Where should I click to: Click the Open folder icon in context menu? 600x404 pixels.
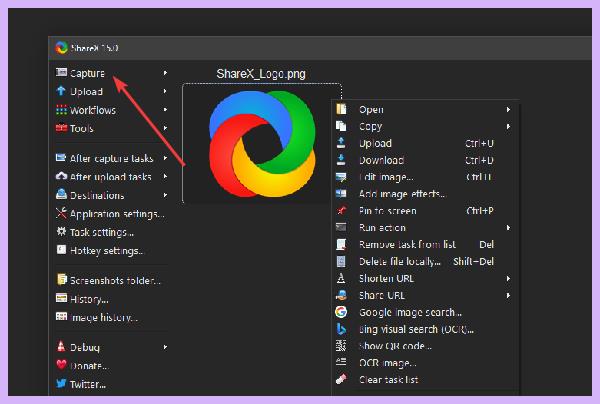[341, 109]
